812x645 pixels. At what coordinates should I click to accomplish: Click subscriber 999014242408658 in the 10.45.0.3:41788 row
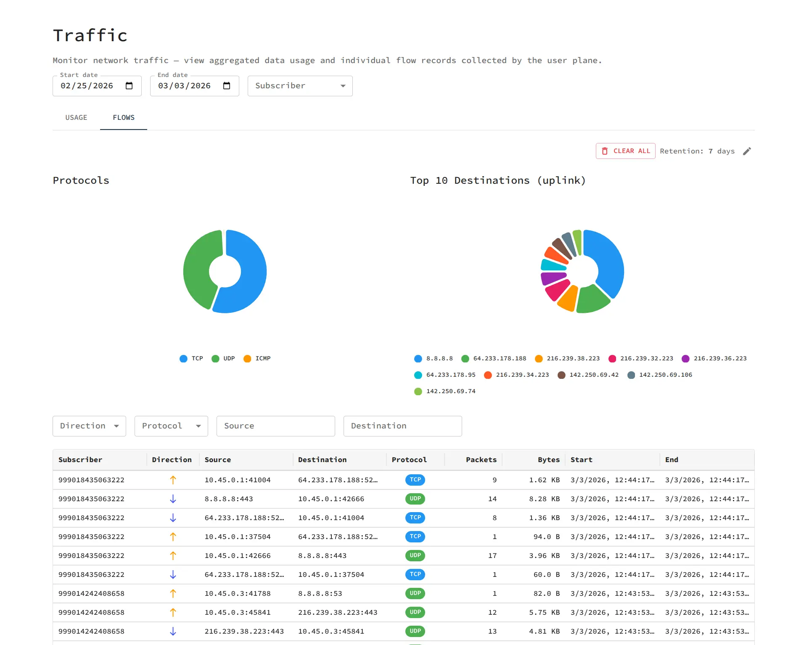click(91, 594)
